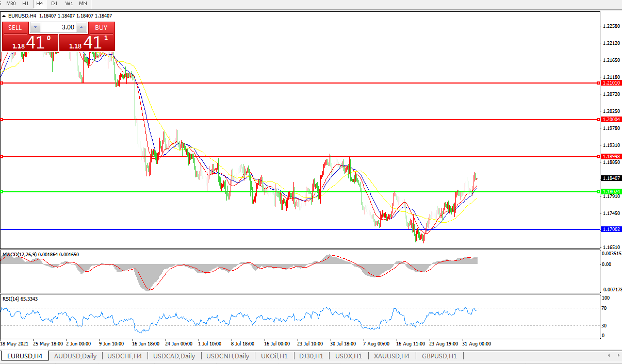
Task: Select the MN timeframe
Action: [83, 3]
